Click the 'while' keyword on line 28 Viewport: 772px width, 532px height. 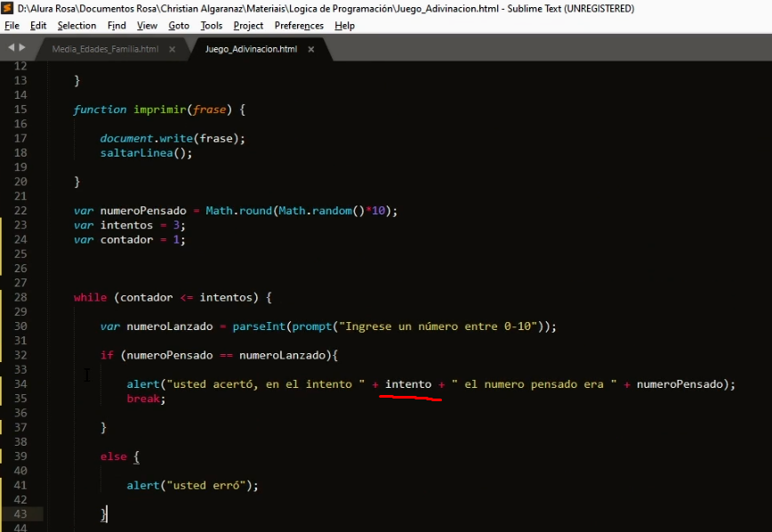[x=90, y=297]
